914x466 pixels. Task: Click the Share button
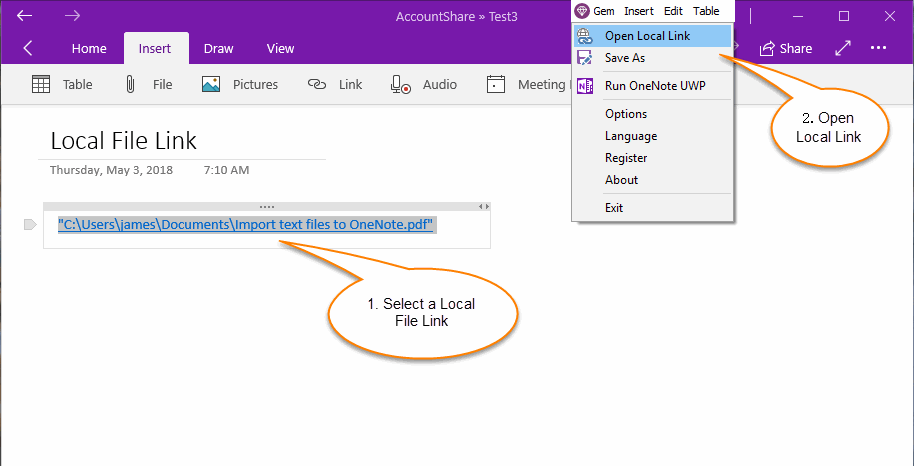[786, 48]
